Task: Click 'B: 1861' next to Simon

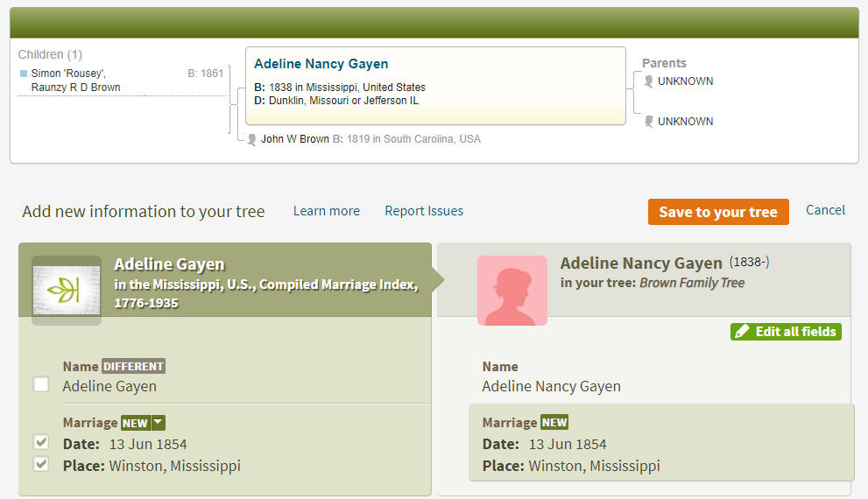Action: (x=205, y=73)
